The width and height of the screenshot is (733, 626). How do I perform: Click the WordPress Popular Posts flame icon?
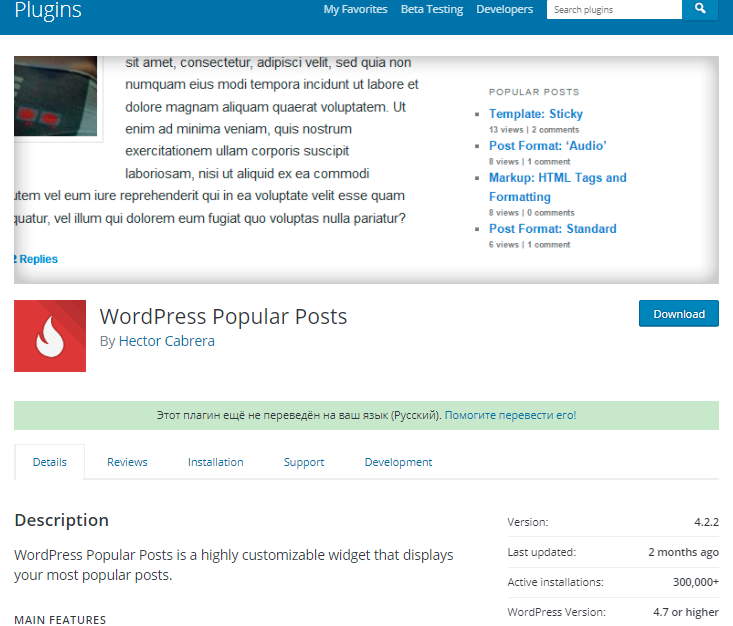tap(50, 336)
